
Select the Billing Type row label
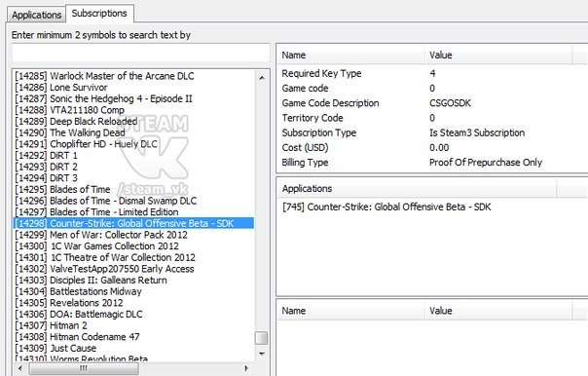coord(305,162)
